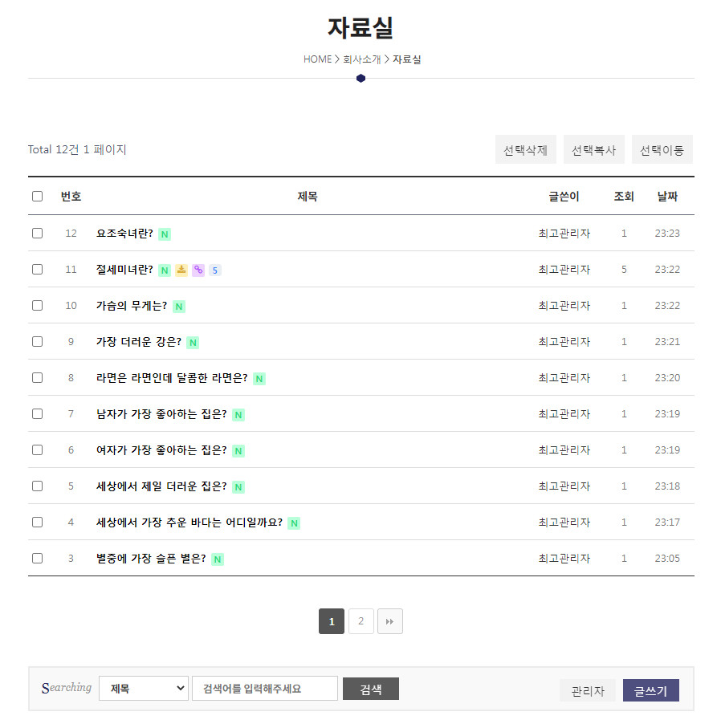
Task: Select the checkbox for post number 7
Action: click(37, 414)
